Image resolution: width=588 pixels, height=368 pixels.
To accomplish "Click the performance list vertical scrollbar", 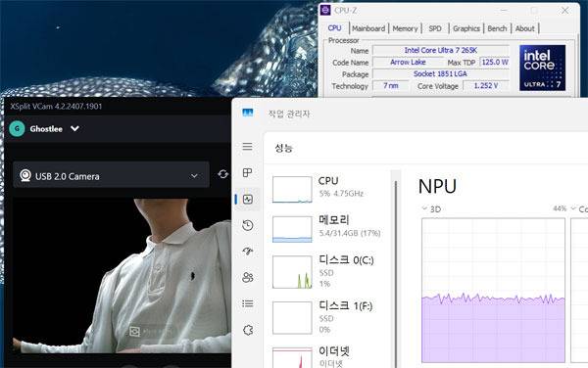I will point(396,273).
